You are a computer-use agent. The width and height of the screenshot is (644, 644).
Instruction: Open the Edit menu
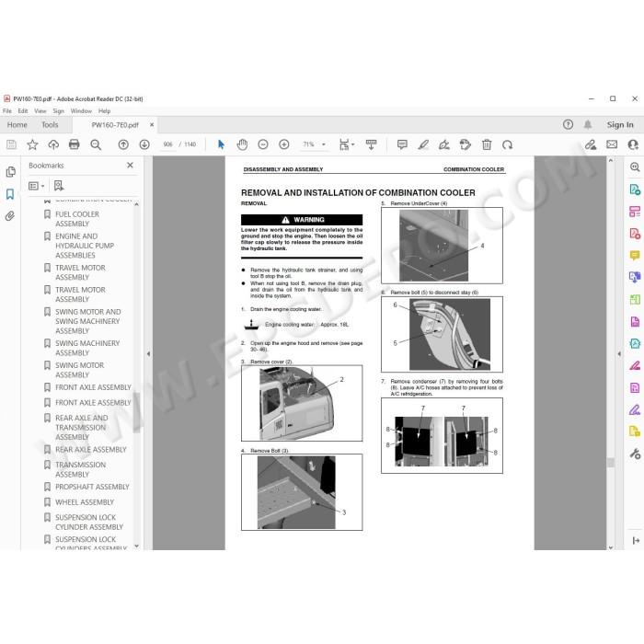(23, 111)
